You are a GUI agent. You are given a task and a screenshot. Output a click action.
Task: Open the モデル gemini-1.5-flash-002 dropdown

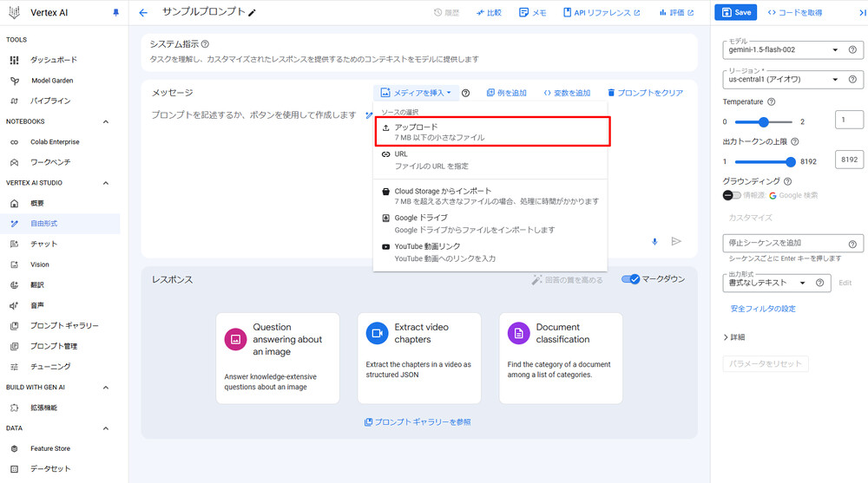click(x=783, y=49)
